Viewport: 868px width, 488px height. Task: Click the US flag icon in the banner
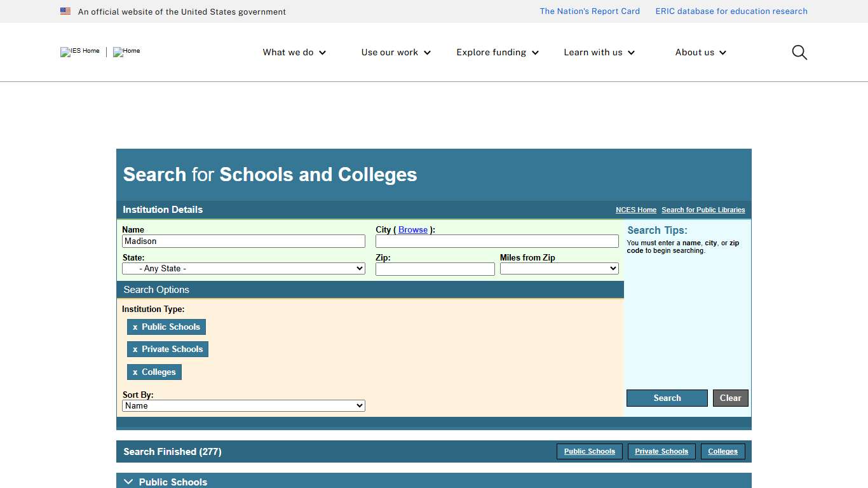click(65, 11)
